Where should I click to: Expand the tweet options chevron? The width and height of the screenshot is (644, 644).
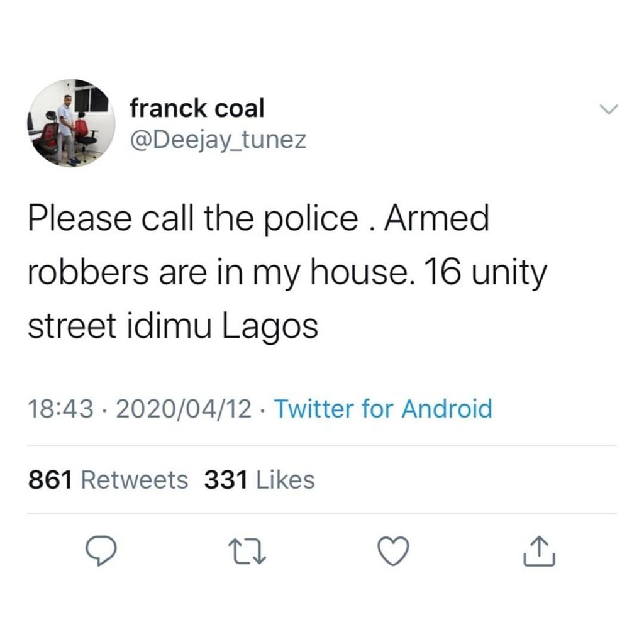[x=609, y=110]
